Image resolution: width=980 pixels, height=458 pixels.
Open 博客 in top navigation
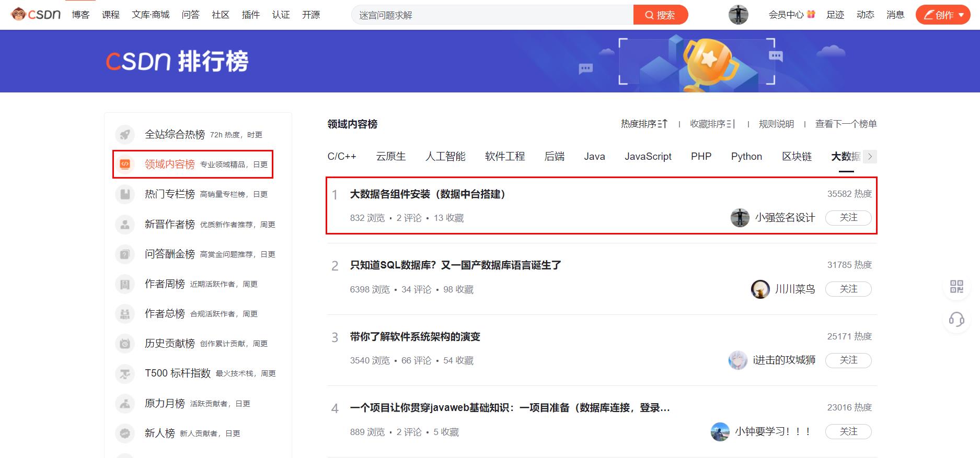coord(80,15)
